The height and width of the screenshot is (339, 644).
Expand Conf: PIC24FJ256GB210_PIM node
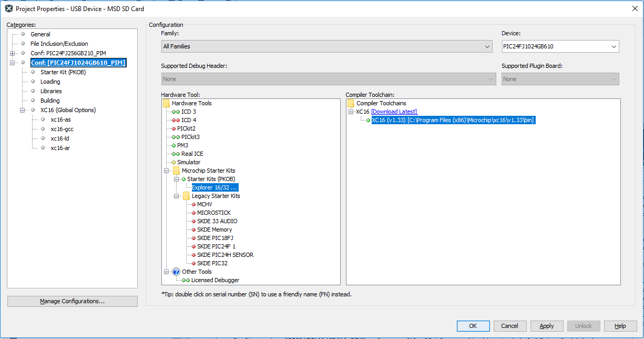[12, 54]
